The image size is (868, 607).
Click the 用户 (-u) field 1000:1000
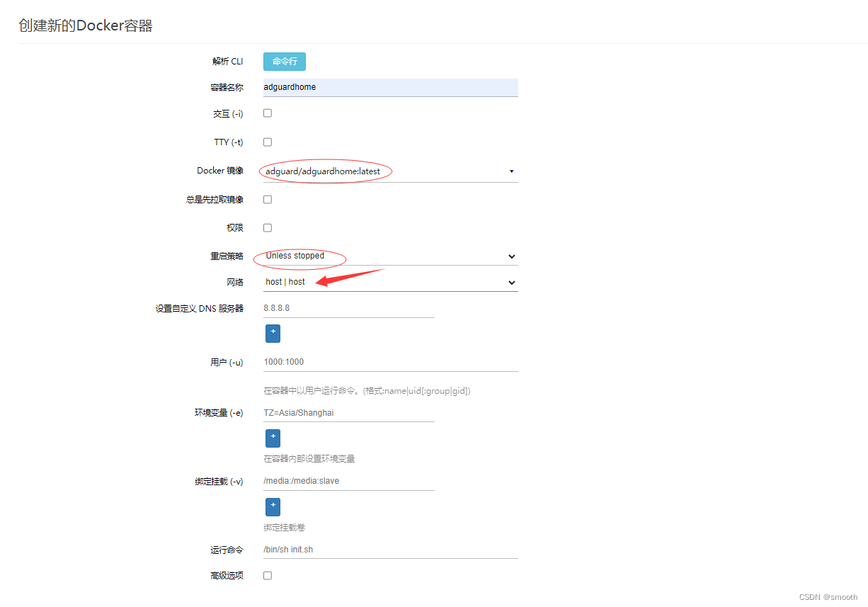point(390,362)
